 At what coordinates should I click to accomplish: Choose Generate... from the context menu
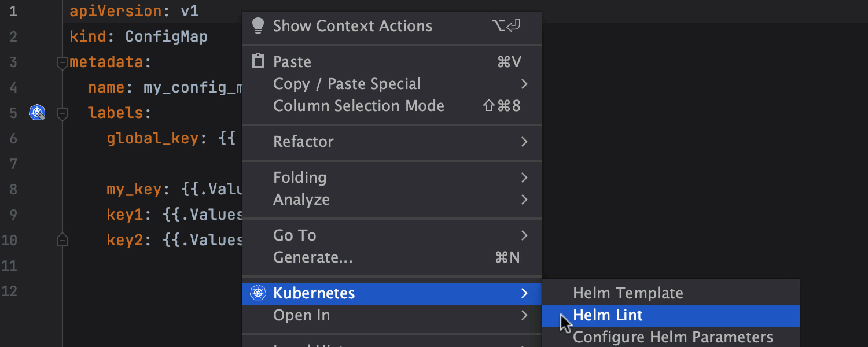click(x=312, y=257)
